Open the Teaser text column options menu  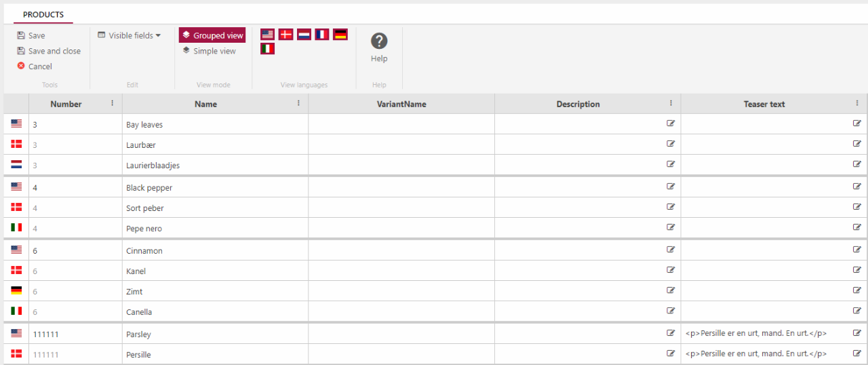(x=857, y=103)
